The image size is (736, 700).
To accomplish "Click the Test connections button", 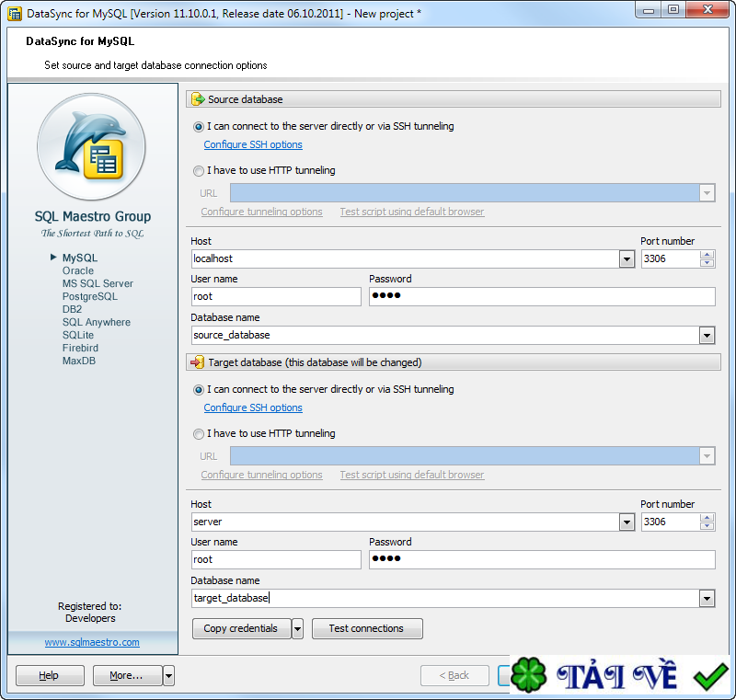I will [366, 629].
